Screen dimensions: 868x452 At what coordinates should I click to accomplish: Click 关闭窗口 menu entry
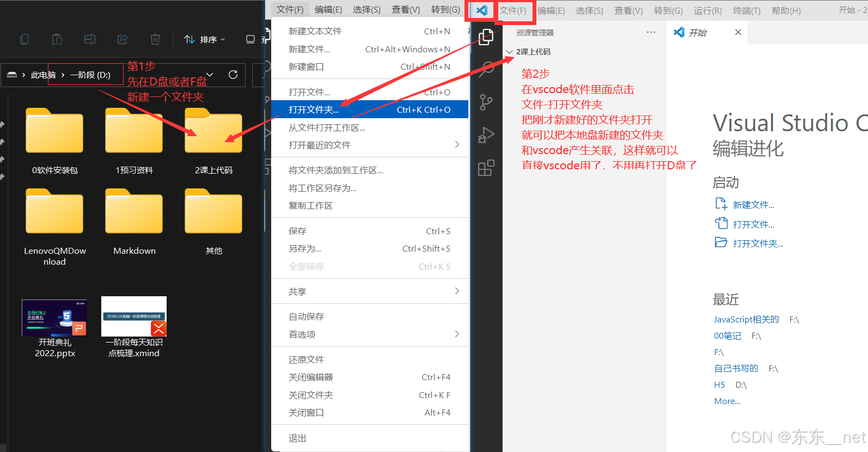coord(370,412)
